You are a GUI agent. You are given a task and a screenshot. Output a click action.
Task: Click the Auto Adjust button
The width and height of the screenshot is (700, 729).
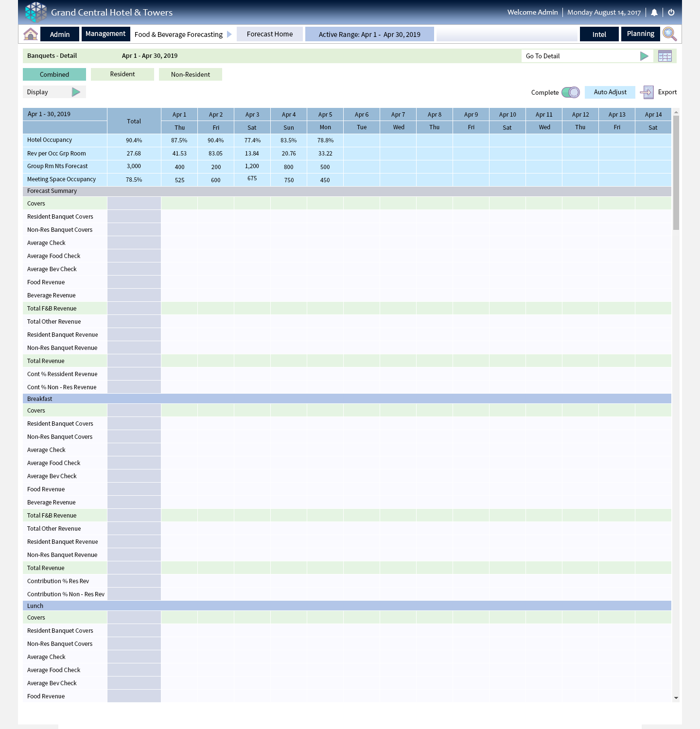click(x=610, y=92)
